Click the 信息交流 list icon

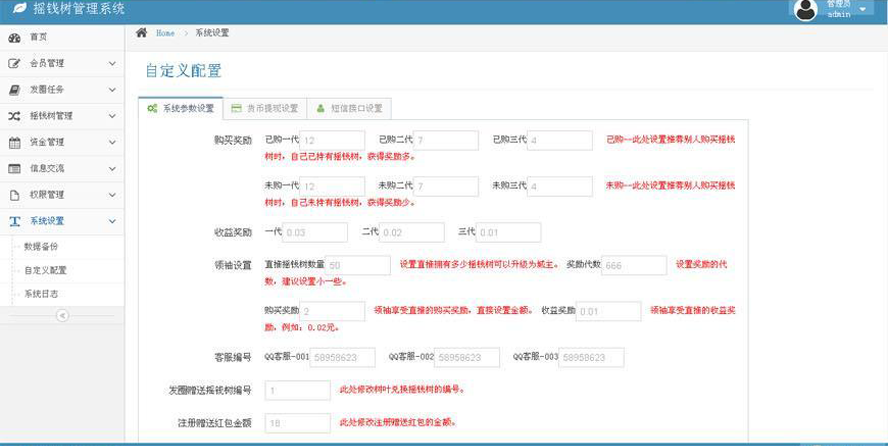(x=15, y=169)
